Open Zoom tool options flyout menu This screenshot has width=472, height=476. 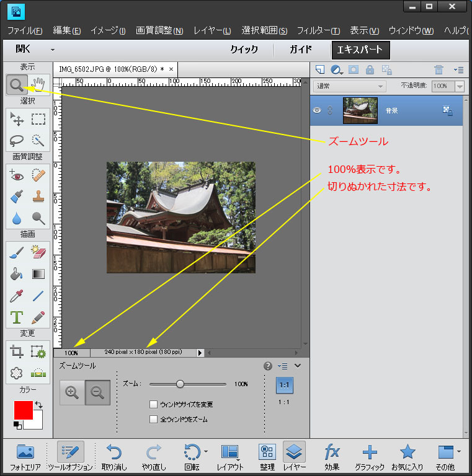click(x=282, y=366)
